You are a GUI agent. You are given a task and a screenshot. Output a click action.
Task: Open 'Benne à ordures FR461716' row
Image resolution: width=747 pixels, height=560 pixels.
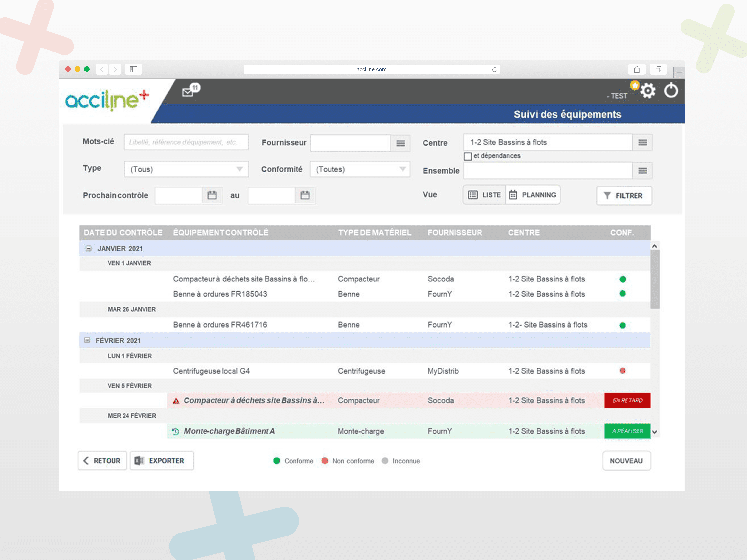coord(365,325)
